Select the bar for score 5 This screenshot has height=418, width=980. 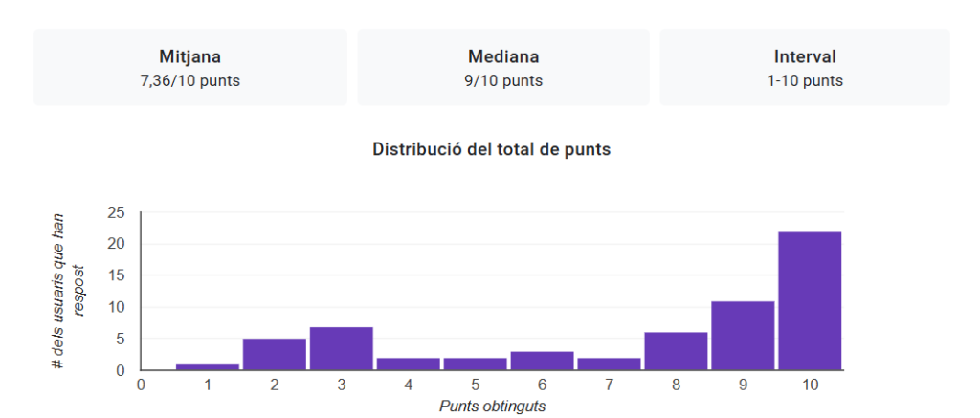475,363
